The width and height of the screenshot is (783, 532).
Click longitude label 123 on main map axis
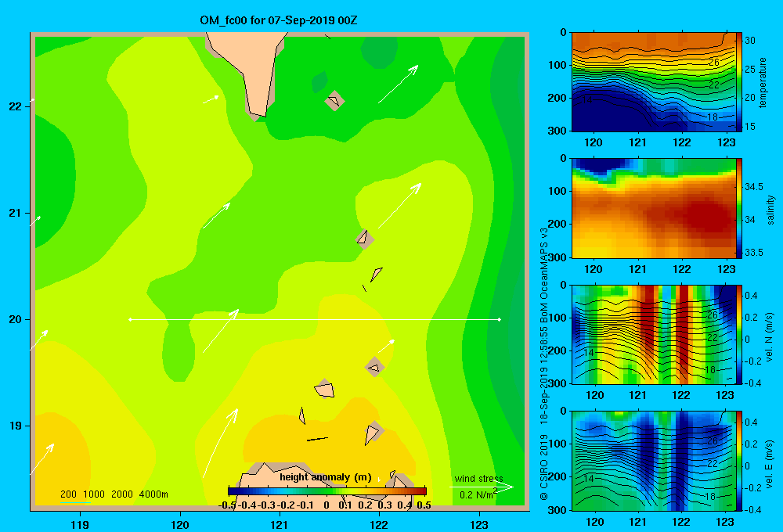(479, 524)
